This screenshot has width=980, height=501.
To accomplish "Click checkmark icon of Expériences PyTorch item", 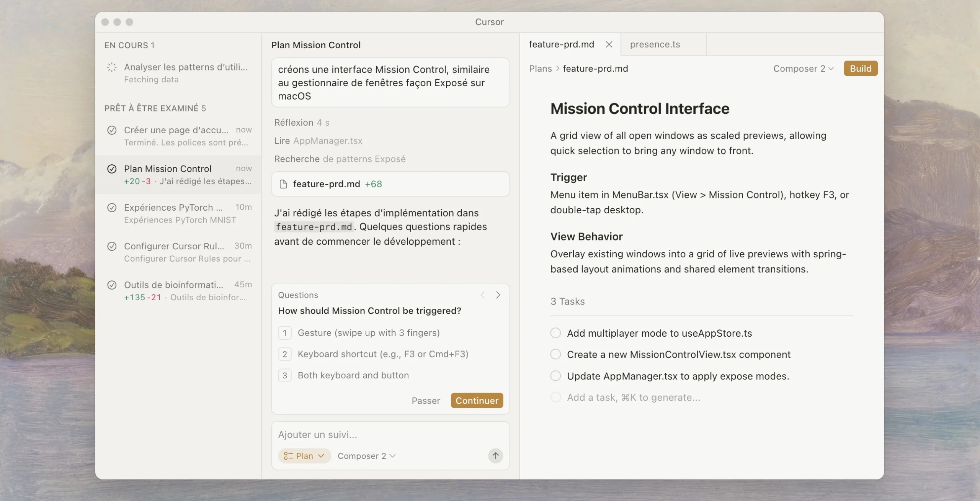I will tap(112, 208).
